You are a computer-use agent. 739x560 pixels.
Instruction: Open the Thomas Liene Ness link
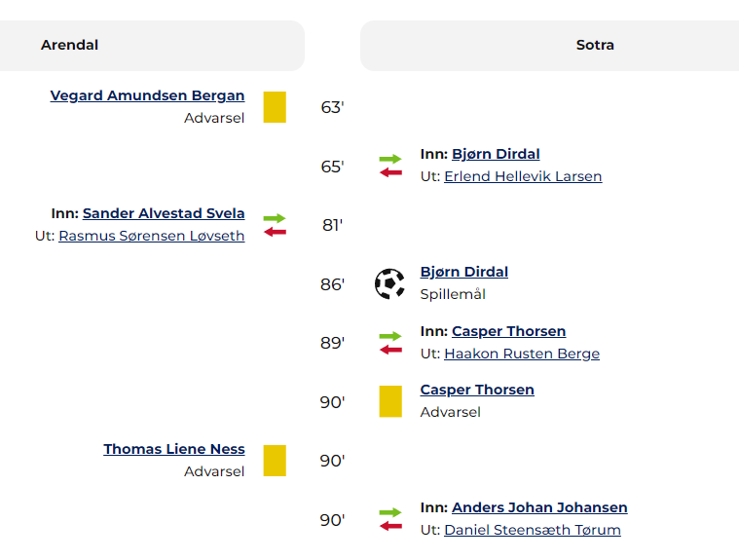174,449
